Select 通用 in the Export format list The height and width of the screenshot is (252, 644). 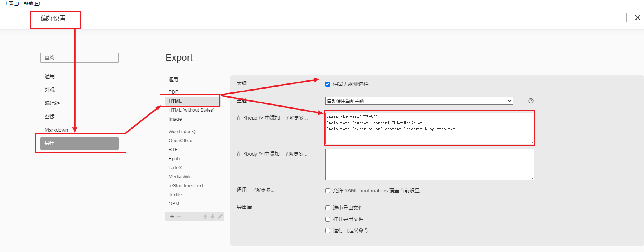[173, 80]
